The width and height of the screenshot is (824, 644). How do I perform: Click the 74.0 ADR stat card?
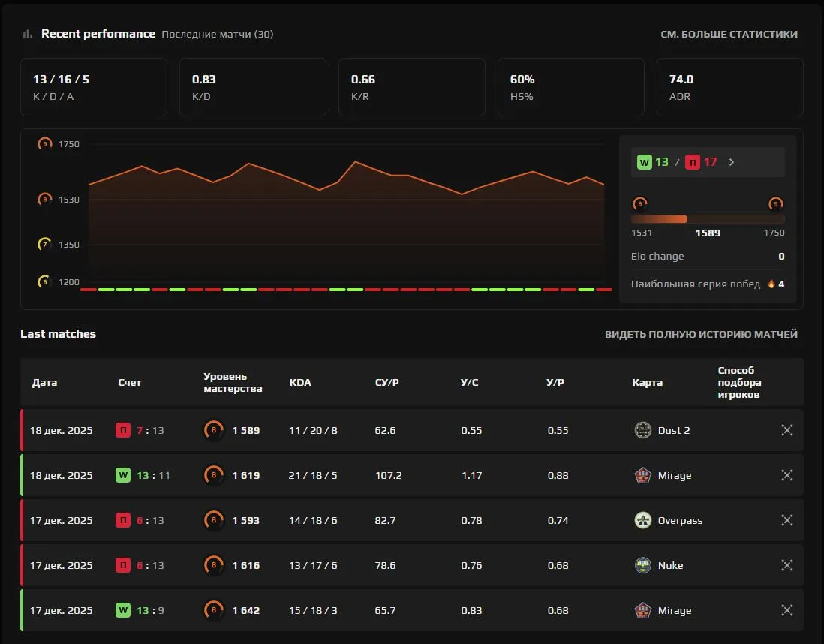tap(730, 87)
